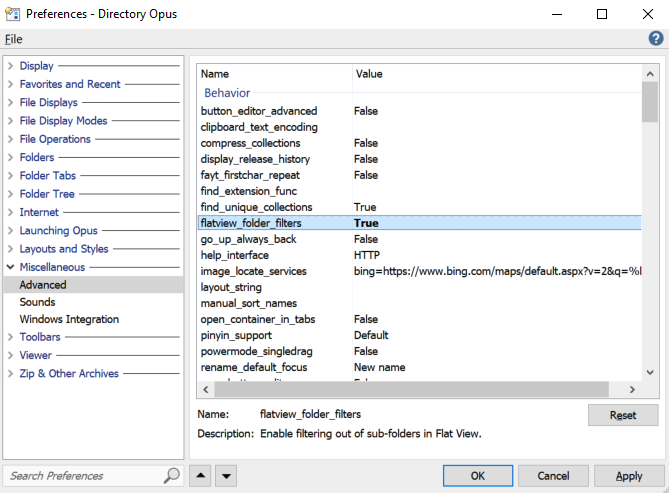The image size is (669, 493).
Task: Open the File menu
Action: 13,39
